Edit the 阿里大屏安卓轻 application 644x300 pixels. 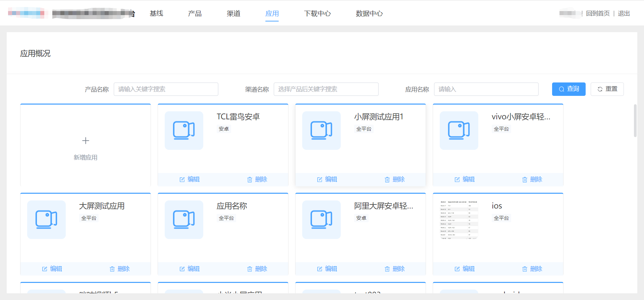[327, 269]
